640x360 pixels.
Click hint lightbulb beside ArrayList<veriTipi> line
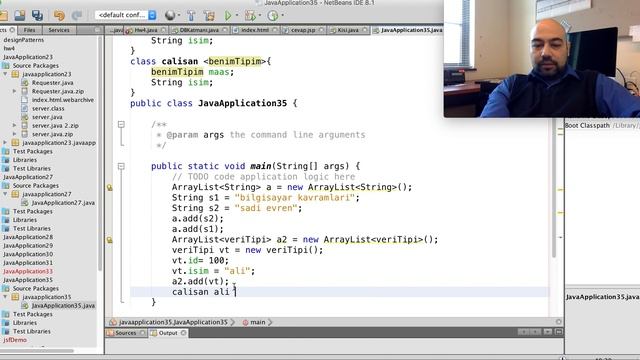coord(109,240)
